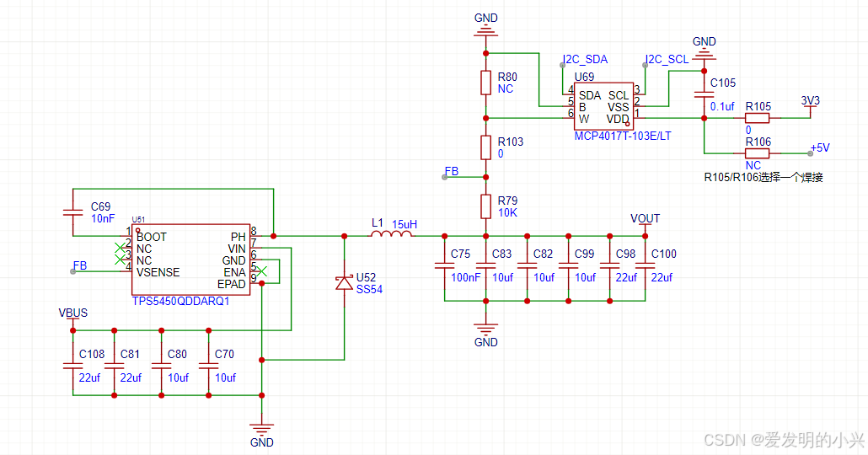Image resolution: width=868 pixels, height=455 pixels.
Task: Click the EPAD pin label on U51
Action: [x=232, y=284]
